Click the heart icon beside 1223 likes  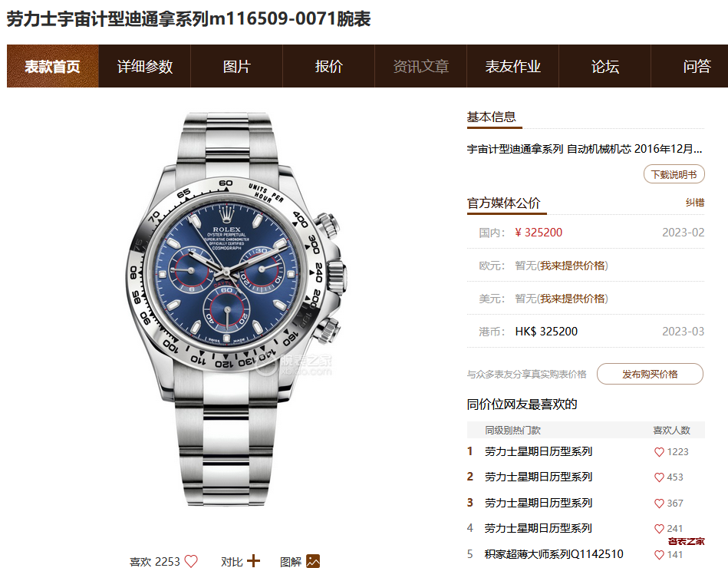(659, 452)
